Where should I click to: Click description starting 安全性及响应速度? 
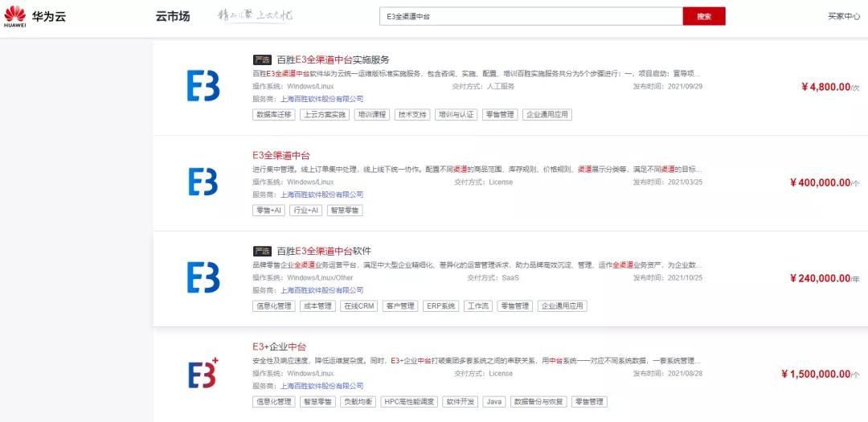(x=477, y=361)
